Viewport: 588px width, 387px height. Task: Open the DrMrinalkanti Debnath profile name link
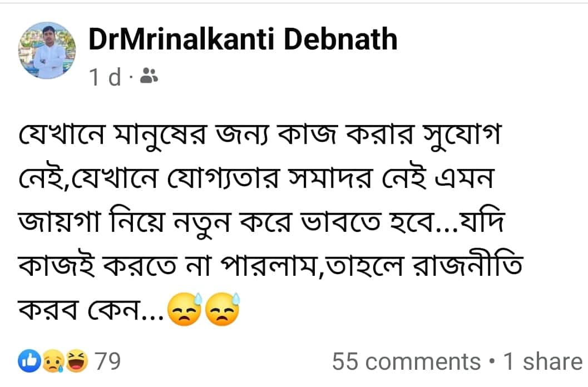[243, 41]
